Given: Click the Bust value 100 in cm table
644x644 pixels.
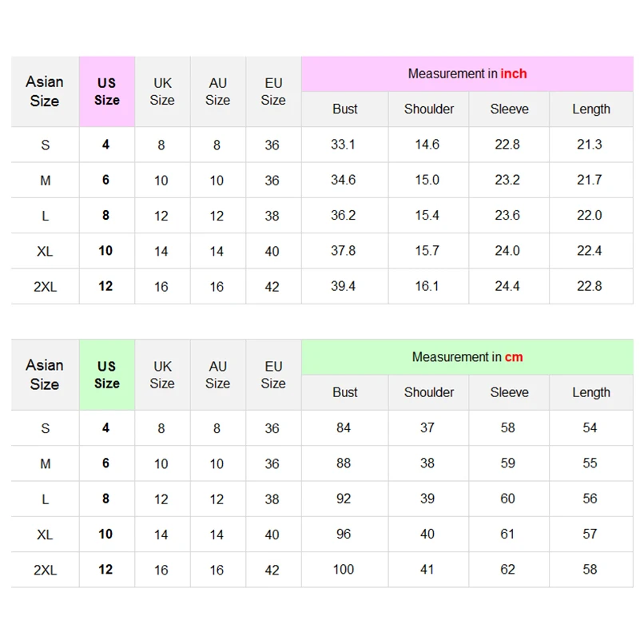Looking at the screenshot, I should [x=344, y=570].
